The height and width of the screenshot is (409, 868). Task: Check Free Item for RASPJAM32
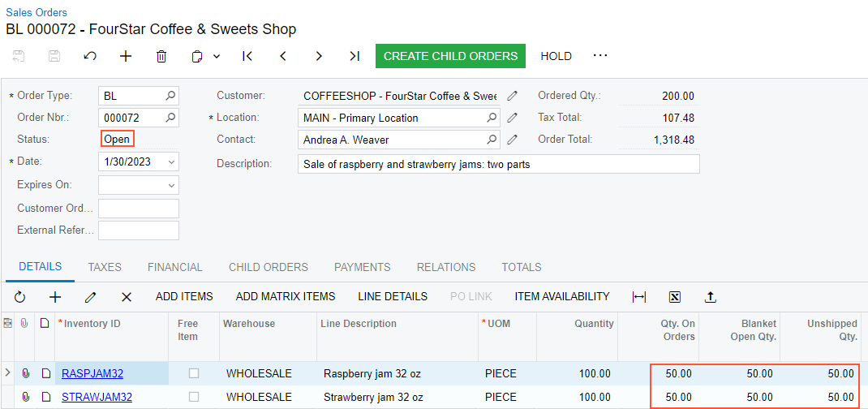coord(194,373)
